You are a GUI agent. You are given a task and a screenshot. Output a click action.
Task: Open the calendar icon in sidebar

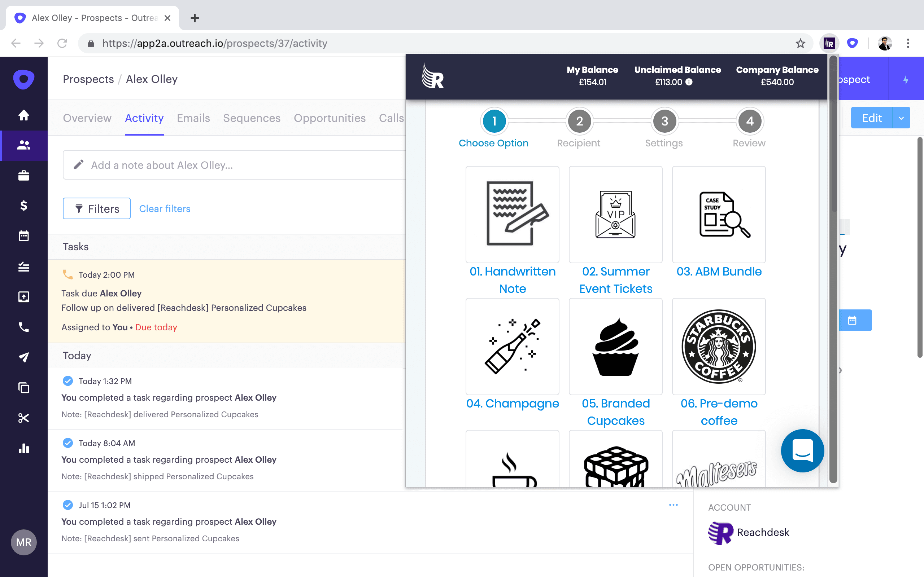coord(24,236)
